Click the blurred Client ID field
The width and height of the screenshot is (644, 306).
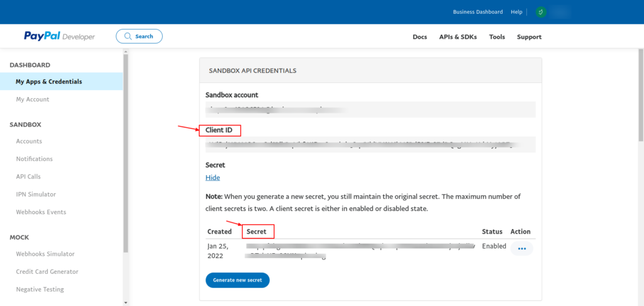[x=370, y=144]
